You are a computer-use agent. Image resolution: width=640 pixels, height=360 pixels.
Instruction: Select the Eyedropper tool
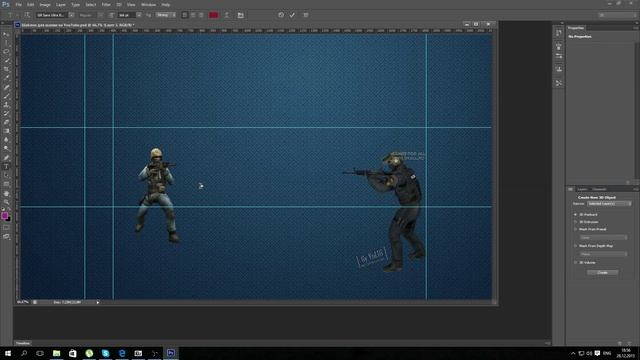6,78
